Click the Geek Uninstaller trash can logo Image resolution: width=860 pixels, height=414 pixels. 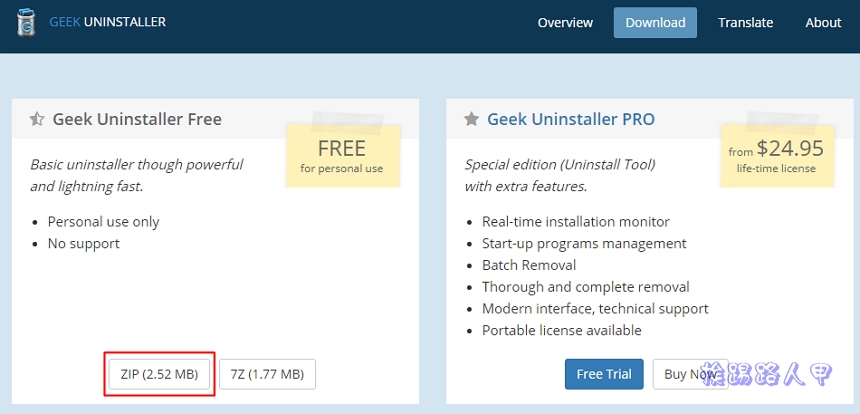25,23
